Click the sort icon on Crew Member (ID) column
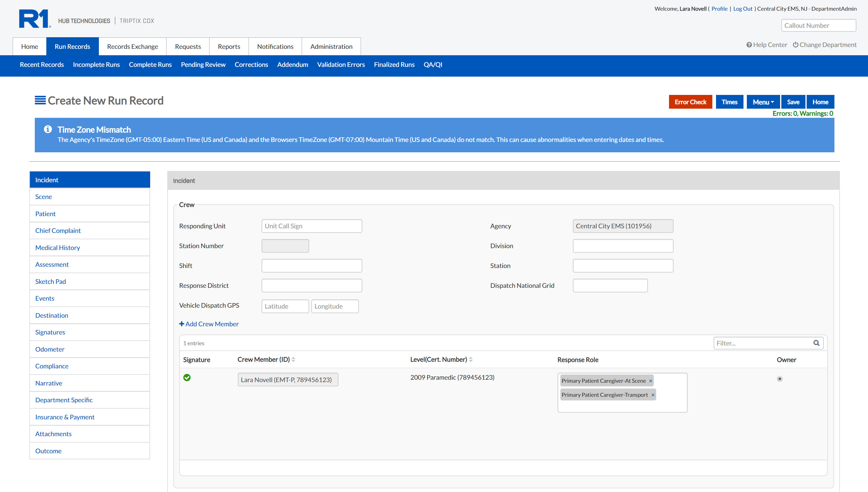 pyautogui.click(x=293, y=359)
